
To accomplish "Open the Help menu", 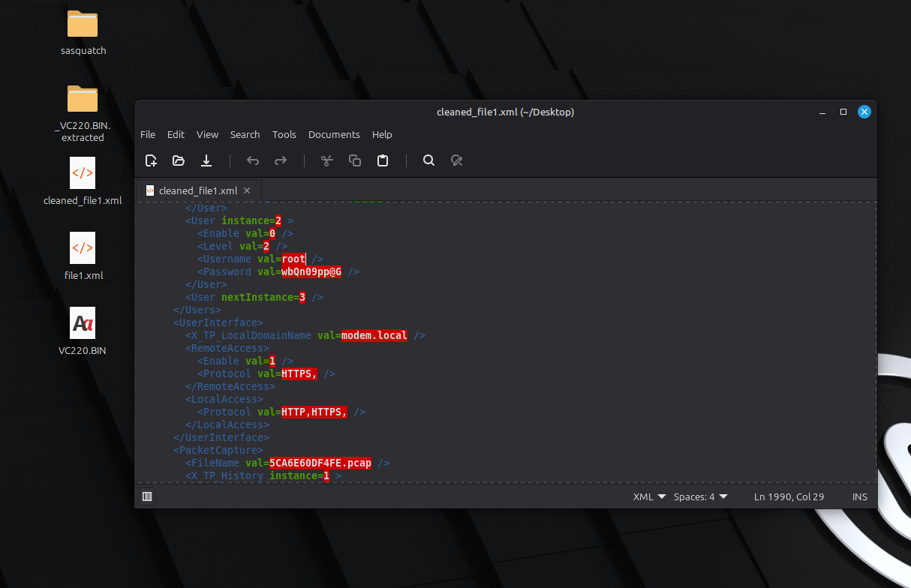I will 382,134.
